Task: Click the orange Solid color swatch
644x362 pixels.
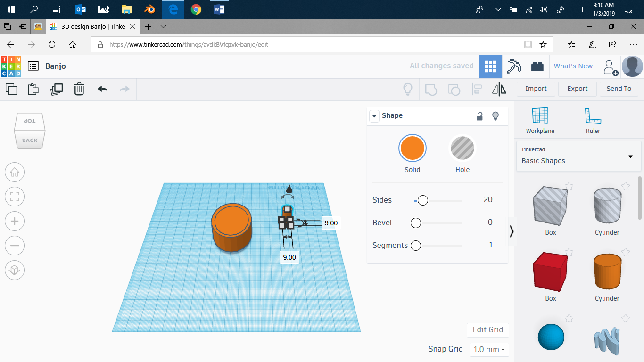Action: pyautogui.click(x=413, y=148)
